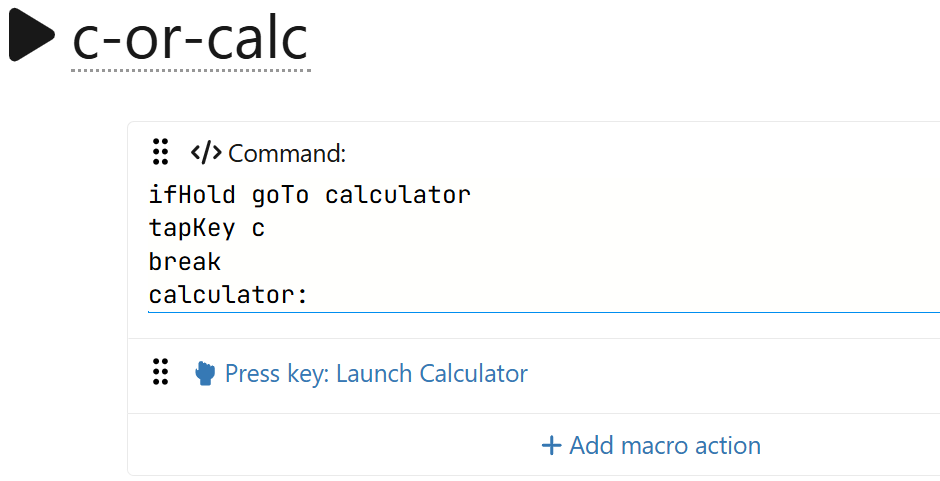
Task: Click the letter "c" after tapKey
Action: click(258, 228)
